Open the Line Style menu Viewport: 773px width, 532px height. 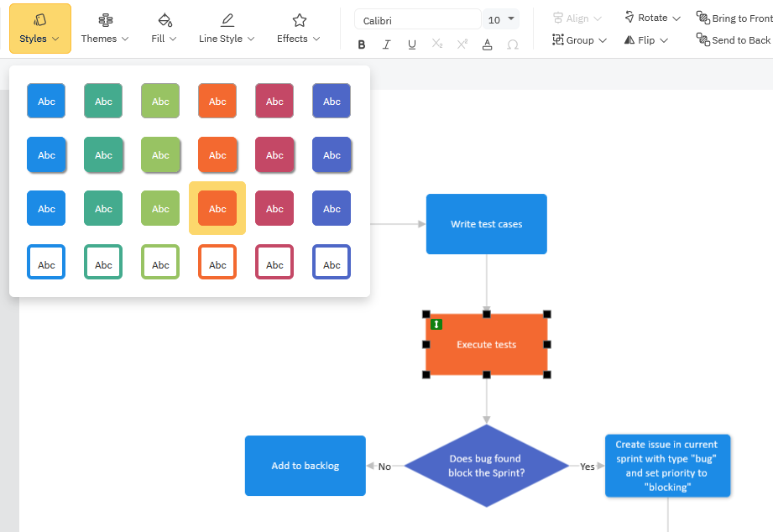pos(227,29)
